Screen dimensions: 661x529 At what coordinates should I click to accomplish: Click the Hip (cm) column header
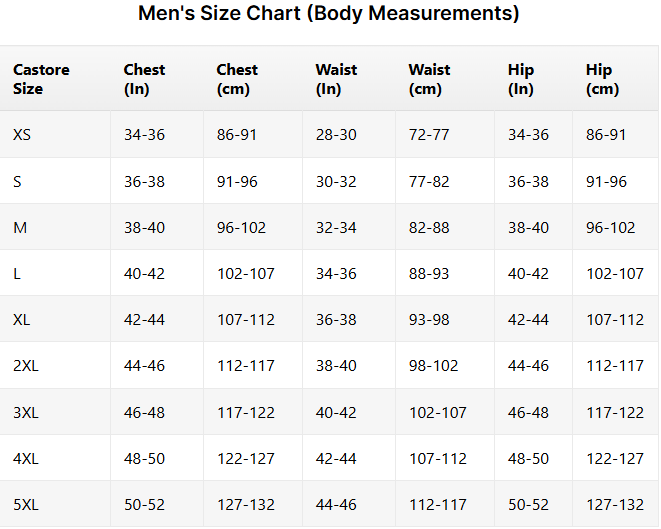(602, 79)
